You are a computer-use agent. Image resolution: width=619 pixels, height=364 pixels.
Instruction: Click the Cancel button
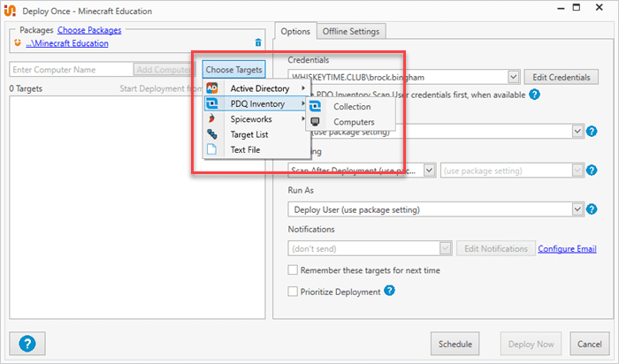pyautogui.click(x=590, y=344)
